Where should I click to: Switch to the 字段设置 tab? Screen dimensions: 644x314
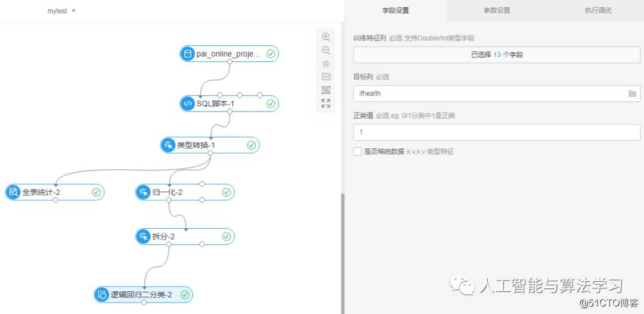pyautogui.click(x=395, y=11)
